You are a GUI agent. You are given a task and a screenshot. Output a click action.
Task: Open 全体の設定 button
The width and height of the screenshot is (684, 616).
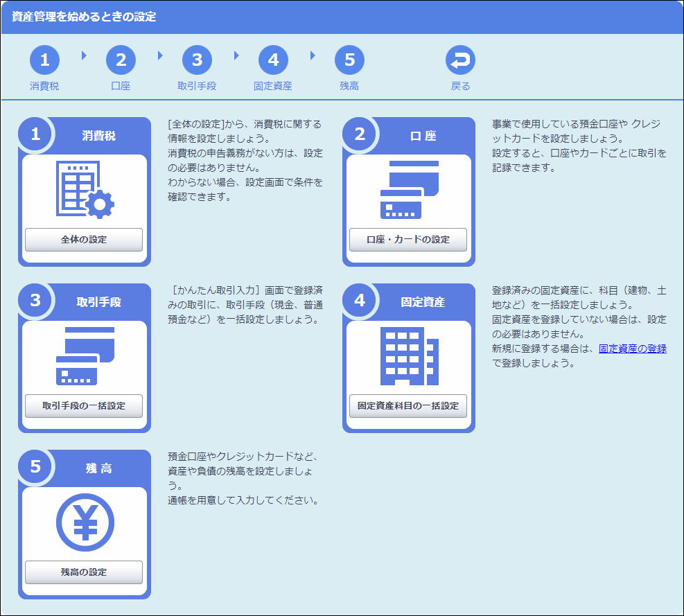84,240
